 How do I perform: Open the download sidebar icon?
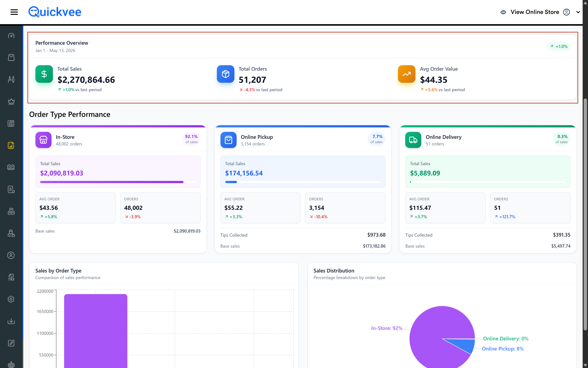[x=11, y=321]
